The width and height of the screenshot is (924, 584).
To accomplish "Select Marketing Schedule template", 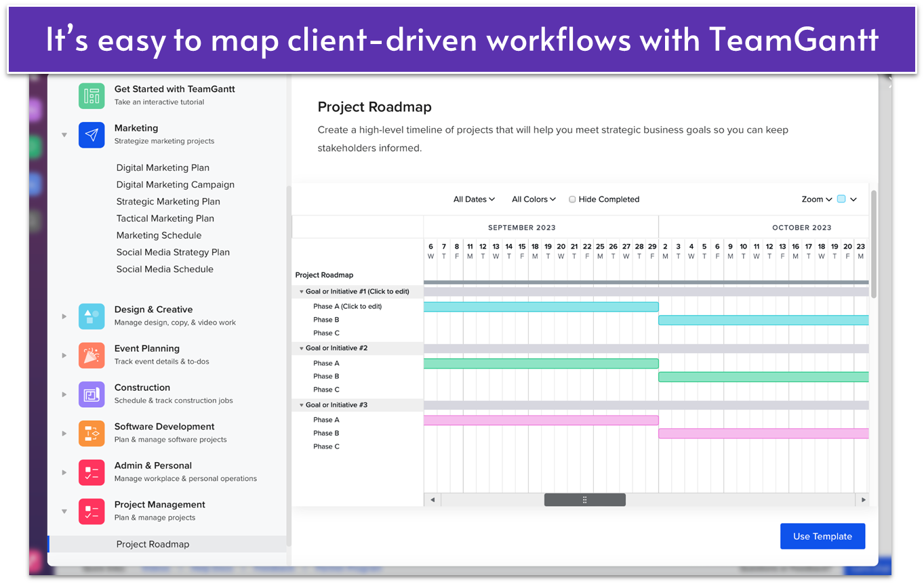I will point(159,236).
